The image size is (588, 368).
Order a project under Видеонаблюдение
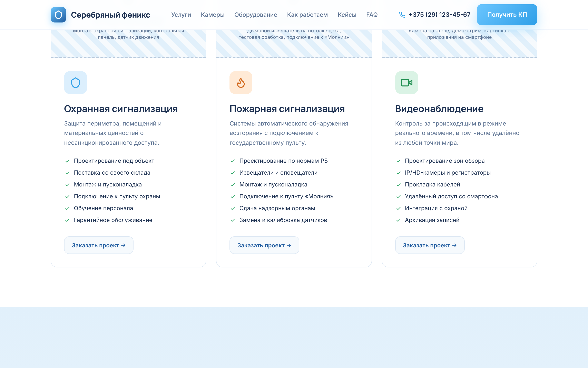click(x=430, y=245)
